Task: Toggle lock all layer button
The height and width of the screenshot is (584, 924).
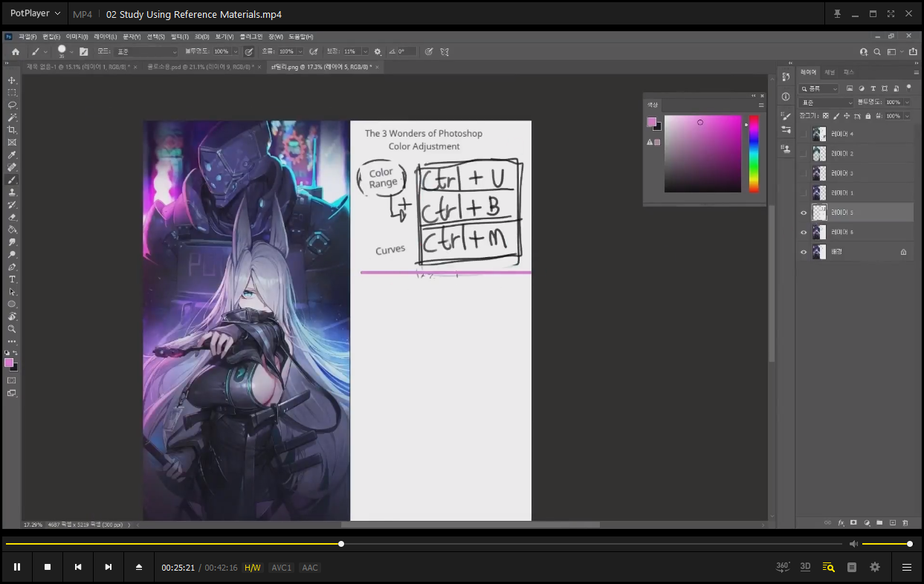Action: point(867,116)
